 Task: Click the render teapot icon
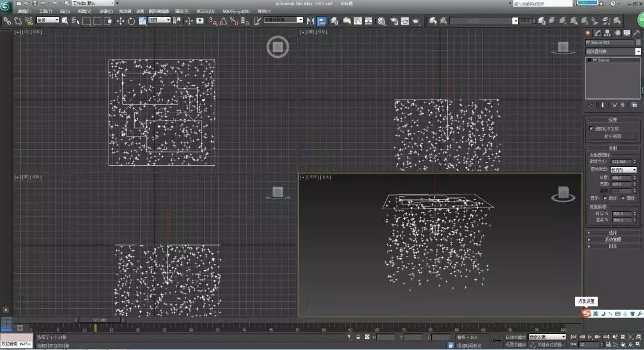tap(416, 21)
